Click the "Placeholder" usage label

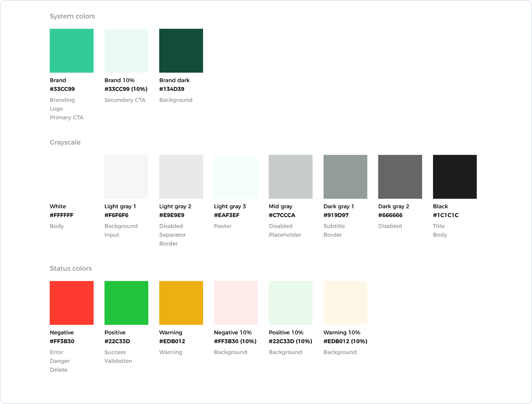285,235
